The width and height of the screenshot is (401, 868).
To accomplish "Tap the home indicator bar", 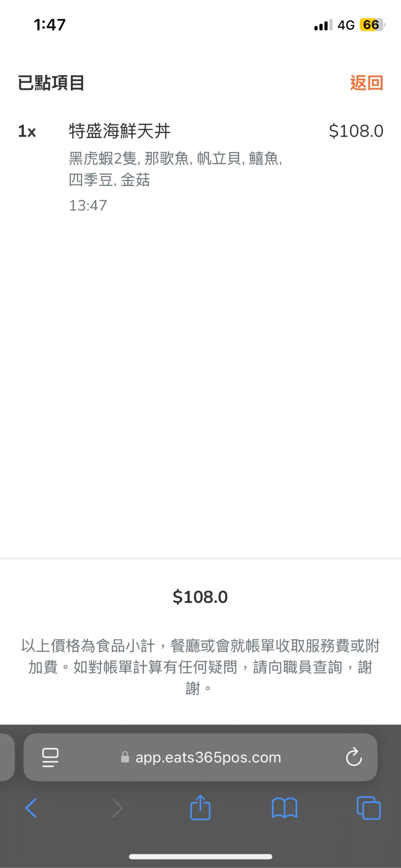I will [200, 856].
